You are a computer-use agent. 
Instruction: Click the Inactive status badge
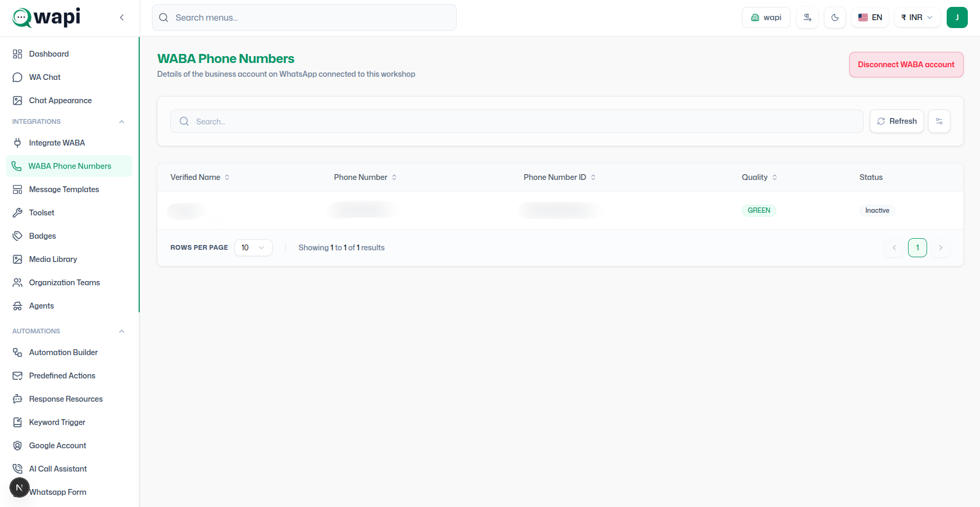click(x=877, y=211)
